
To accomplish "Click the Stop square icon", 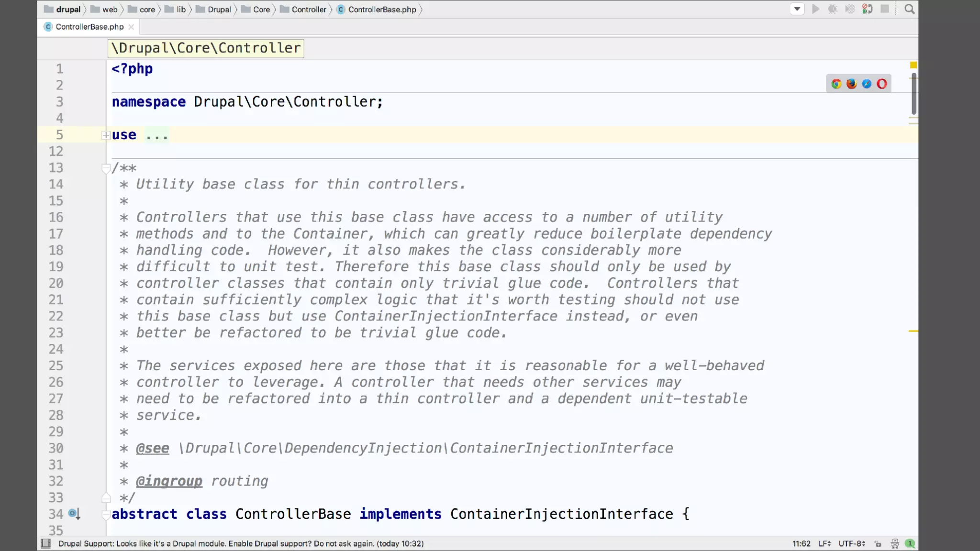I will tap(885, 9).
